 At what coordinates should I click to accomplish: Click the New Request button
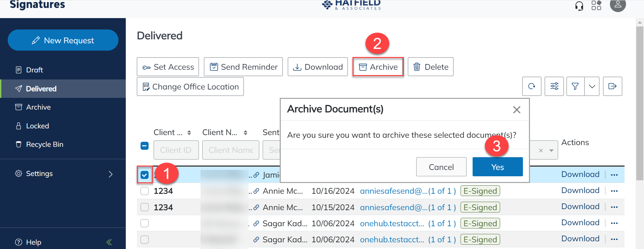click(x=63, y=40)
